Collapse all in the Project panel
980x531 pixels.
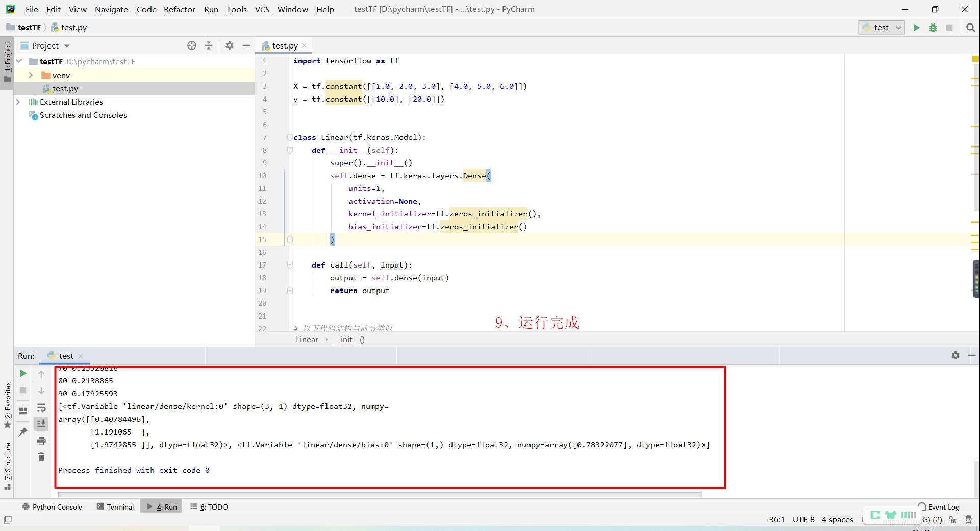(x=209, y=45)
